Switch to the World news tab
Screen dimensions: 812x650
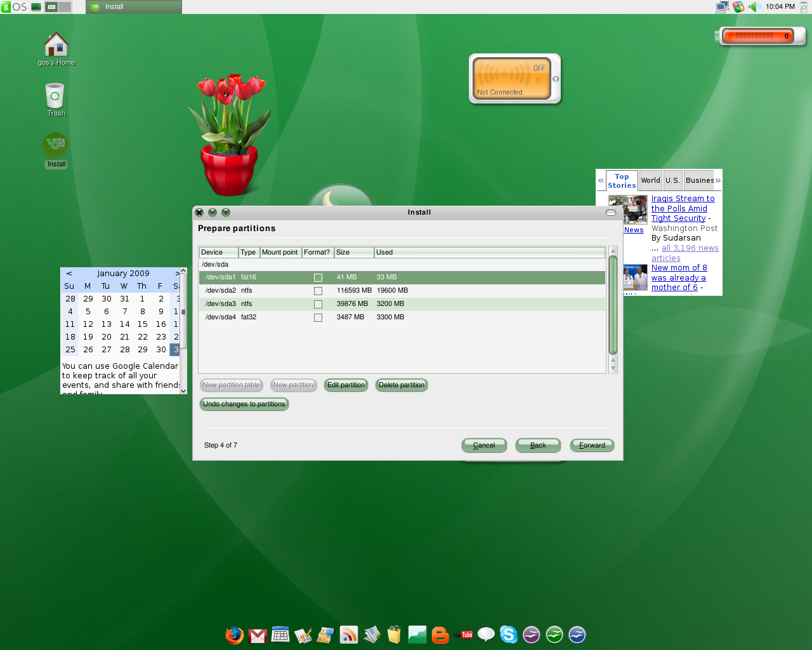650,180
